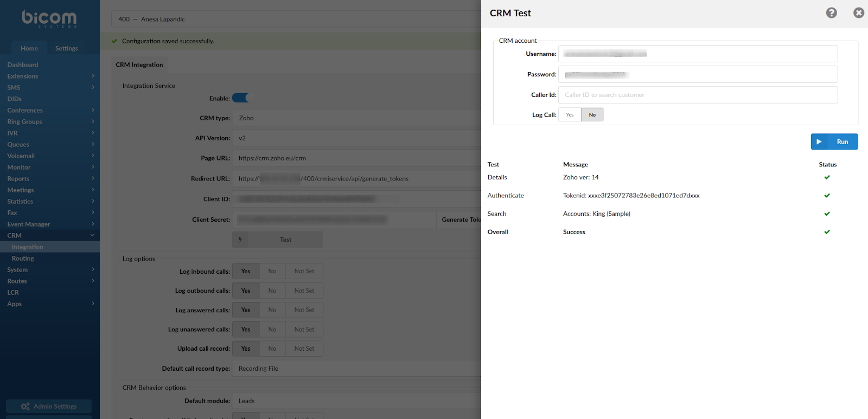The image size is (868, 419).
Task: Open the Fax sidebar item
Action: point(50,212)
